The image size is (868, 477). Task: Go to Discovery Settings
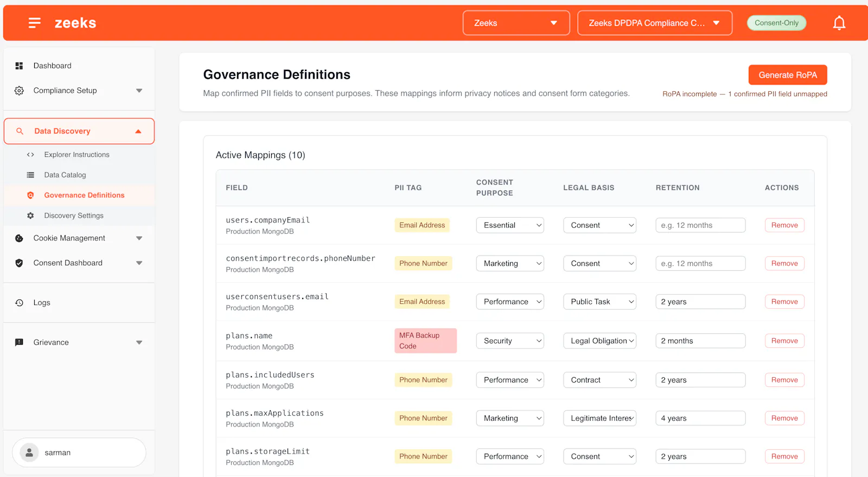tap(74, 215)
